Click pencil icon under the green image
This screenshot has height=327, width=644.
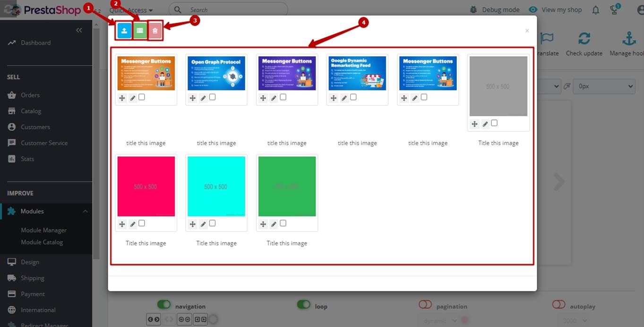coord(274,224)
